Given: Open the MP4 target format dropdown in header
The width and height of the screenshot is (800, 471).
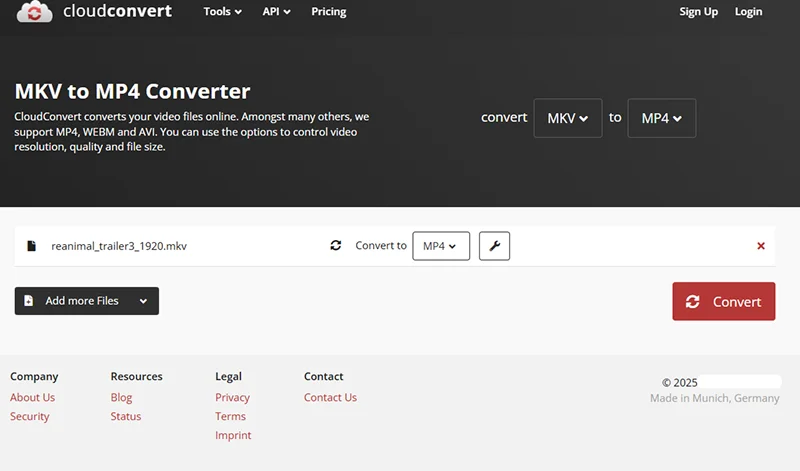Looking at the screenshot, I should tap(661, 118).
